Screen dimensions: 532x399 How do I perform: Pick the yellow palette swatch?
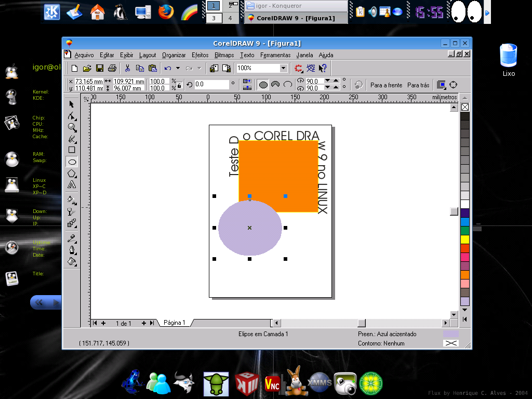click(x=465, y=239)
